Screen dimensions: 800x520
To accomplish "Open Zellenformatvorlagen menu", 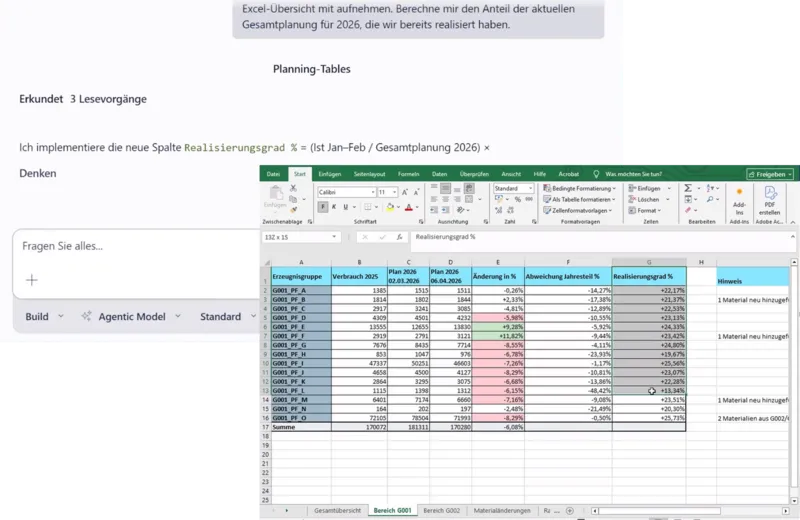I will (577, 210).
